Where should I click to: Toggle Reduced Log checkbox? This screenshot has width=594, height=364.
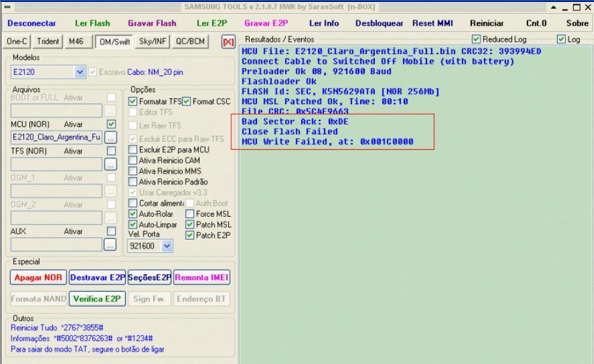(x=476, y=39)
